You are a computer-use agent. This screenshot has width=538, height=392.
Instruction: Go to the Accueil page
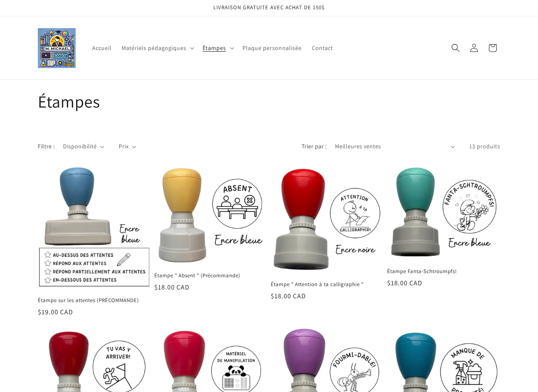tap(102, 48)
